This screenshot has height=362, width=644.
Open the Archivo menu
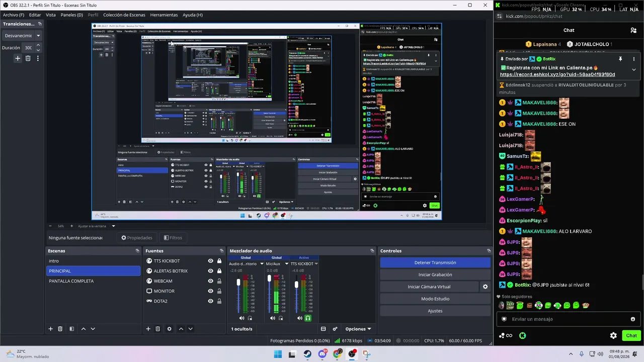tap(14, 15)
